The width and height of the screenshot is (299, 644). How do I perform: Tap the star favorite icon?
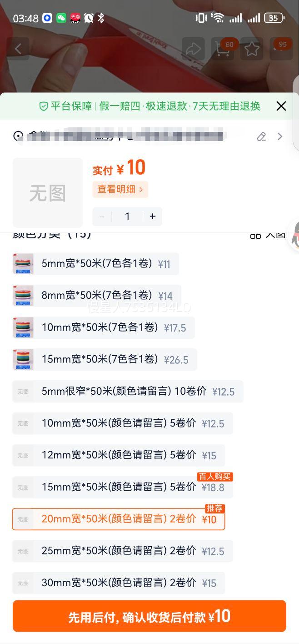click(252, 49)
